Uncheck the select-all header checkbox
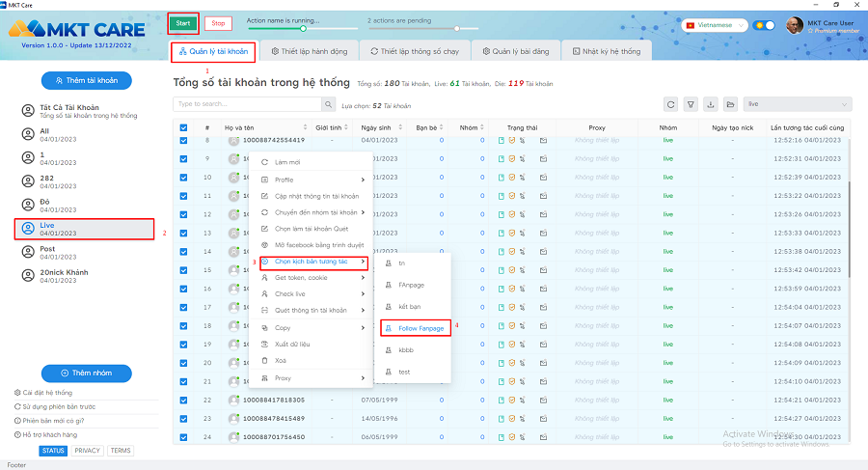Screen dimensions: 868x470 184,127
